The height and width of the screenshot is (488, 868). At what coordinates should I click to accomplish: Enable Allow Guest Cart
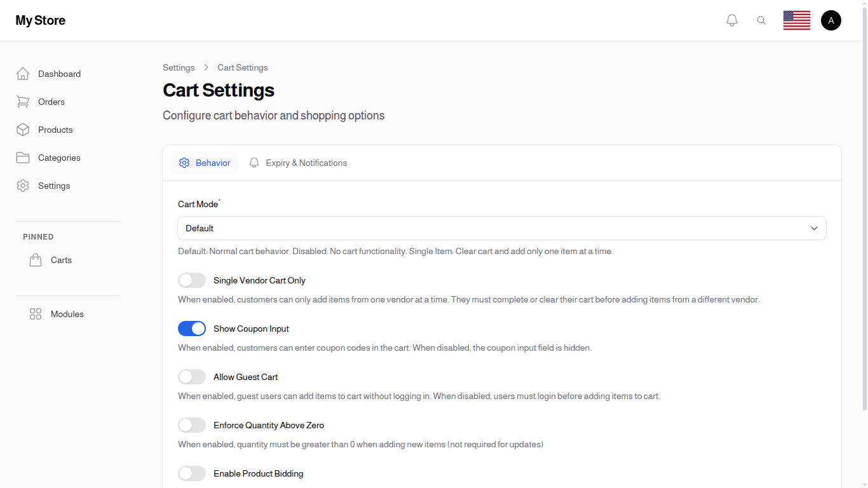192,377
